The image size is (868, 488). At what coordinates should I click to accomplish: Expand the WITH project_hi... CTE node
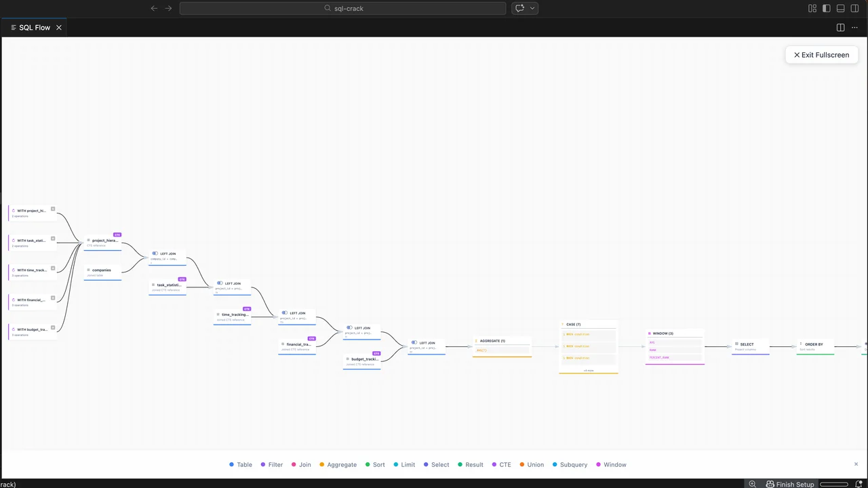point(53,209)
